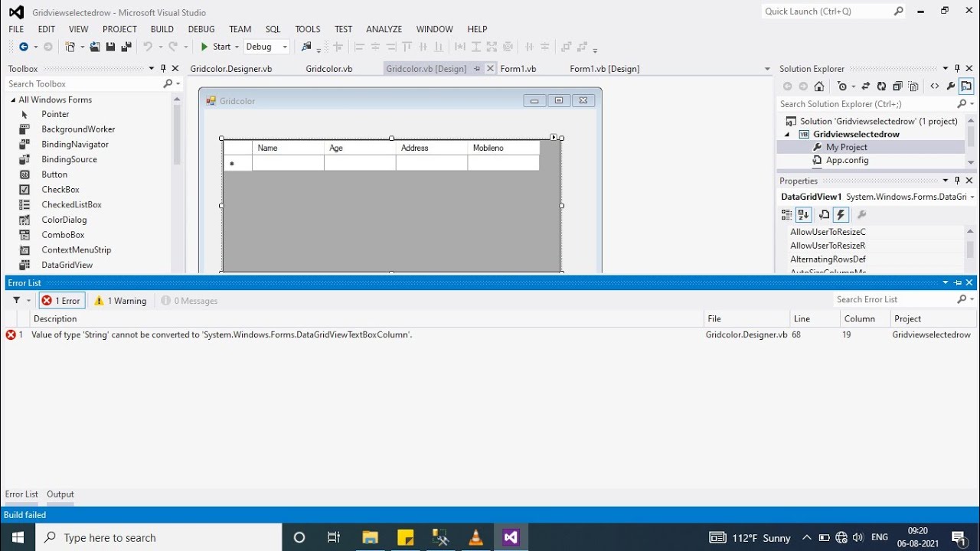Screen dimensions: 980x551
Task: Open the Toolbox window options dropdown arrow
Action: (151, 68)
